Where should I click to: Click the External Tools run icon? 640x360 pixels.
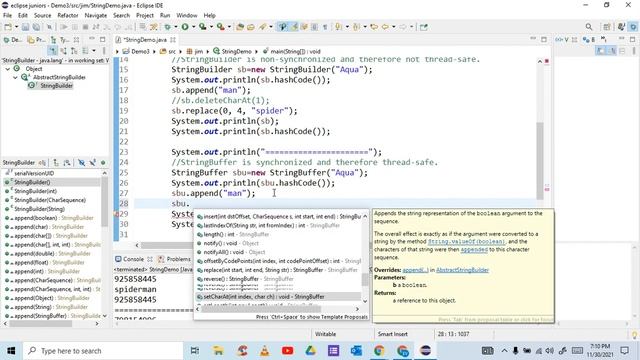(220, 27)
